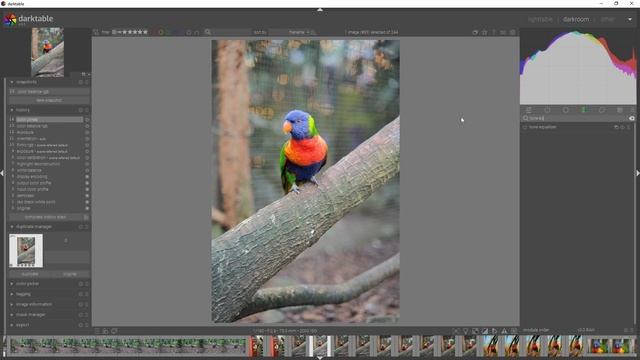640x360 pixels.
Task: Open the correct modules group tab
Action: (602, 110)
